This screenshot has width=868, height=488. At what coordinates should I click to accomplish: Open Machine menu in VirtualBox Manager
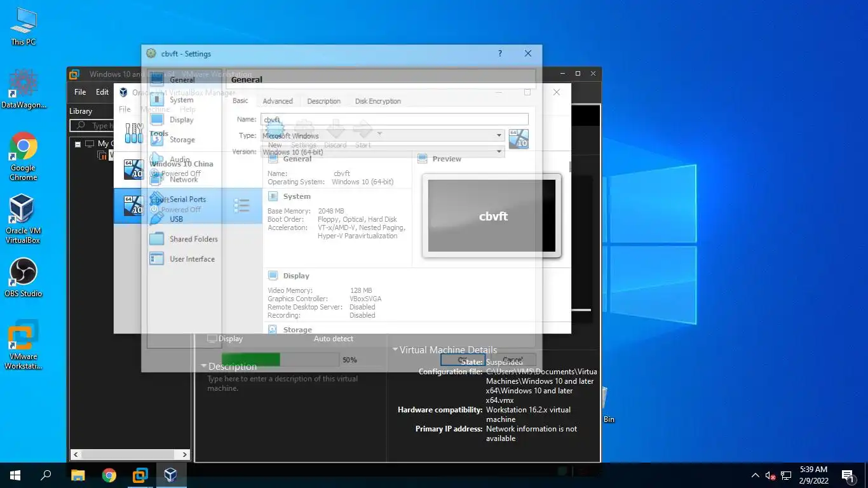[155, 109]
